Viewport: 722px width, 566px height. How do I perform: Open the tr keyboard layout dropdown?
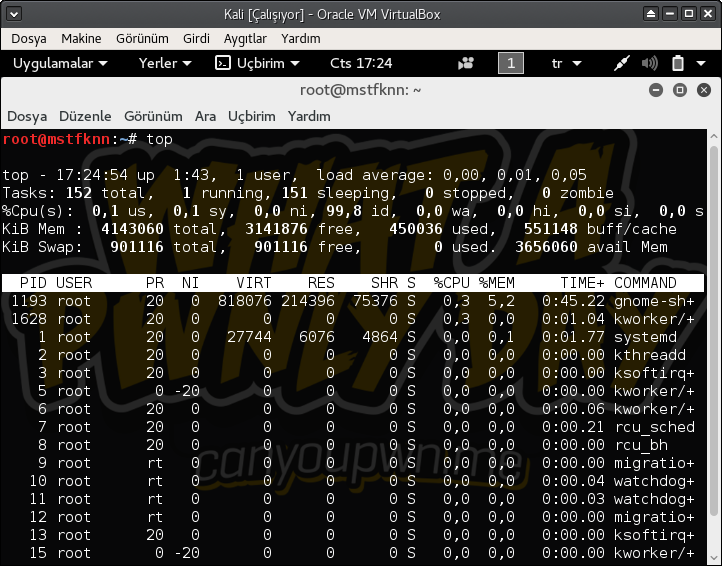point(563,63)
